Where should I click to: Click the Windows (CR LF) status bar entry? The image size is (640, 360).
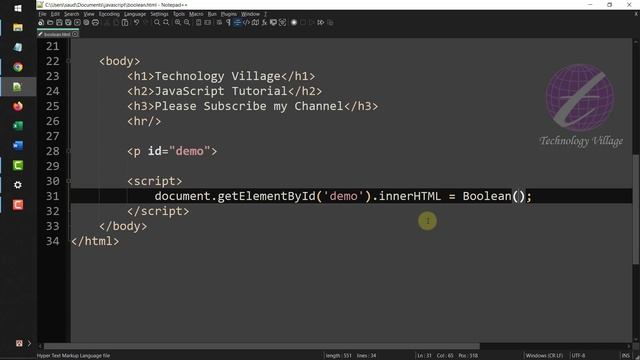click(x=544, y=356)
